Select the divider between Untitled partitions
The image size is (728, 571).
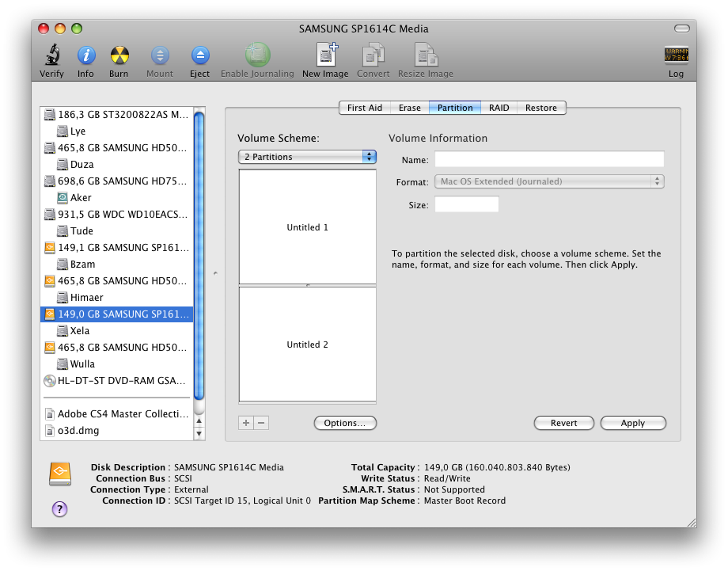(x=307, y=285)
